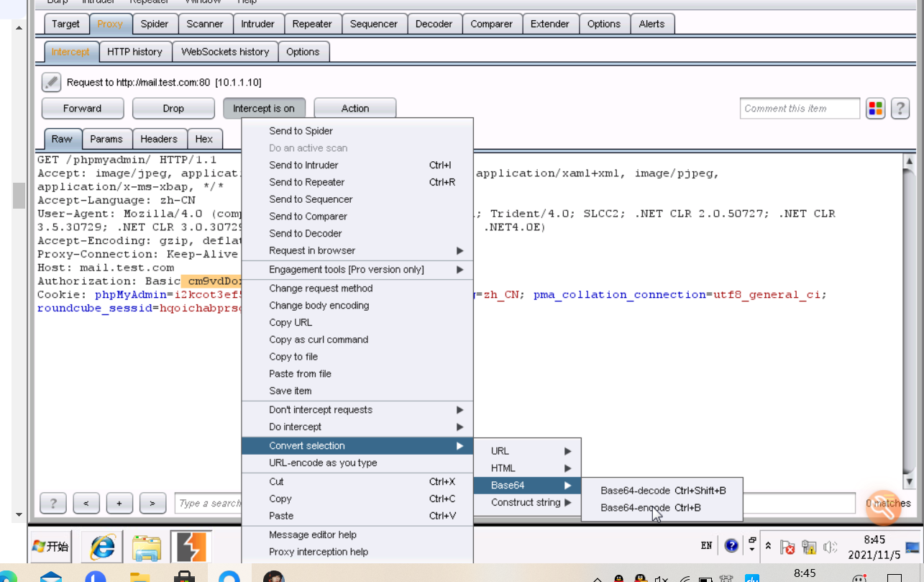Click the request editor scrollbar down arrow

pyautogui.click(x=909, y=481)
